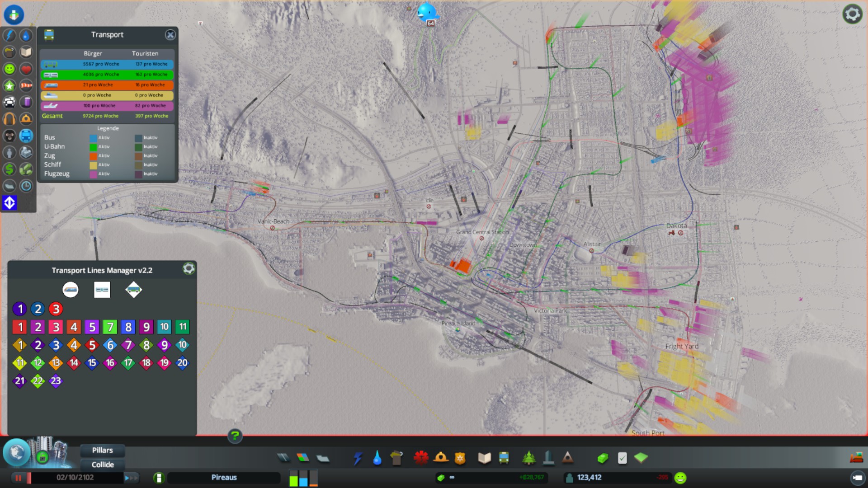Image resolution: width=868 pixels, height=488 pixels.
Task: Select the Crime info view icon
Action: (x=9, y=136)
